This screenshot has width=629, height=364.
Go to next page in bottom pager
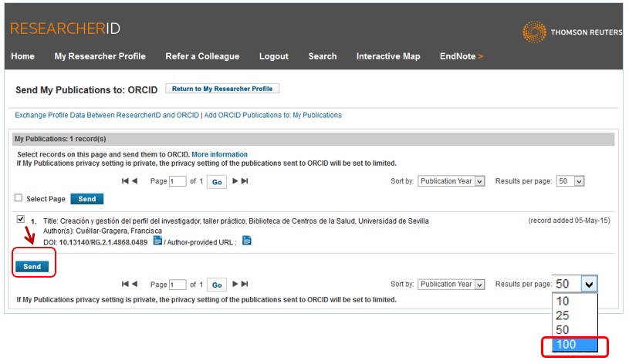(x=235, y=285)
